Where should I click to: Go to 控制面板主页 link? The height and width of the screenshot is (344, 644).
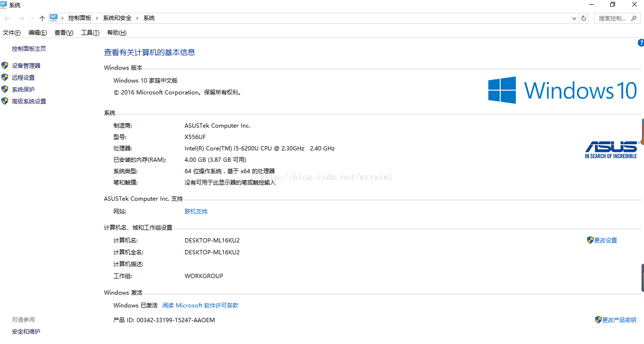pyautogui.click(x=29, y=49)
